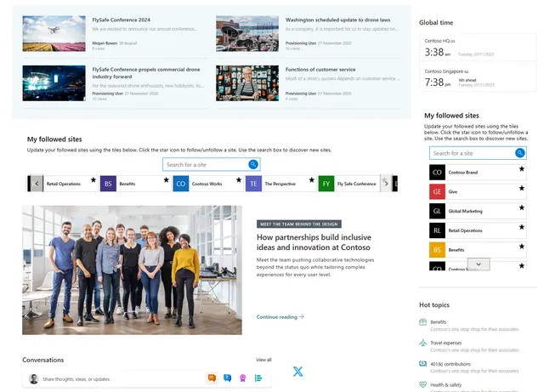
Task: Click the search icon in sidebar site search
Action: tap(519, 153)
